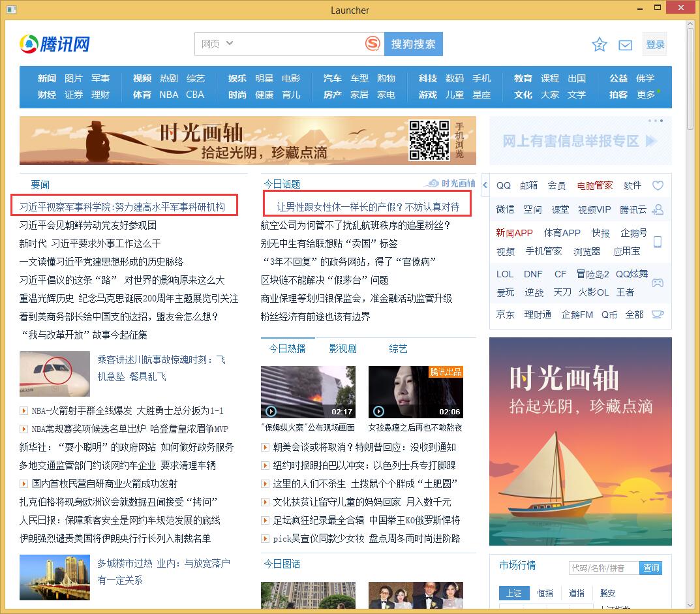Click the phone icon beside 企鹅号

658,242
